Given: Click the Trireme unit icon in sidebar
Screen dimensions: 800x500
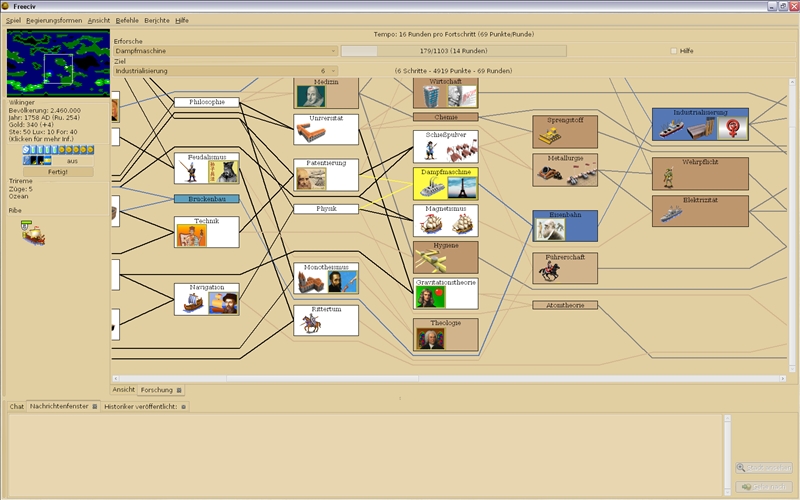Looking at the screenshot, I should (x=33, y=233).
